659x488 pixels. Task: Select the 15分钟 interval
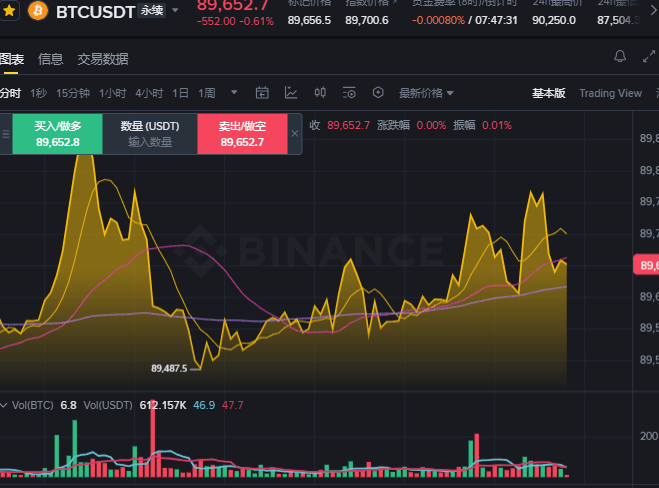[x=73, y=93]
